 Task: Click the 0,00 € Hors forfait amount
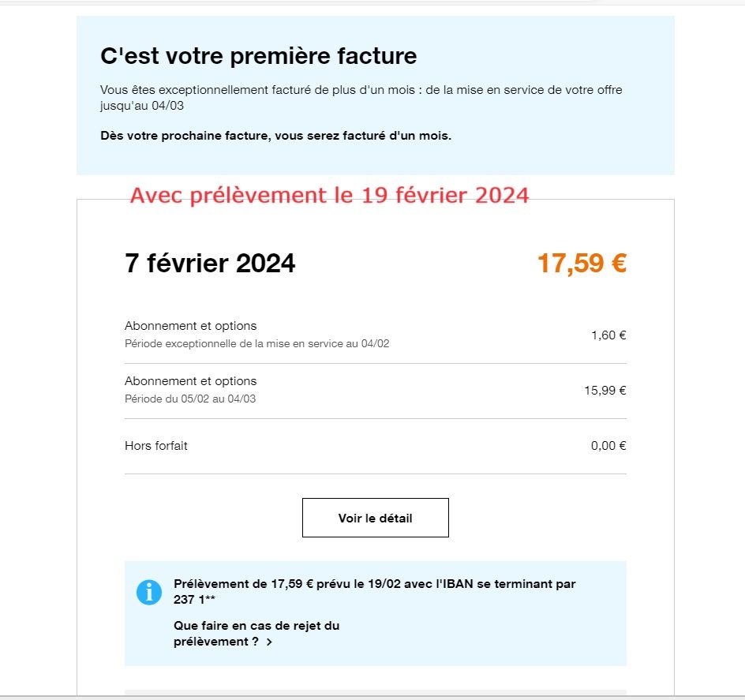(x=607, y=446)
